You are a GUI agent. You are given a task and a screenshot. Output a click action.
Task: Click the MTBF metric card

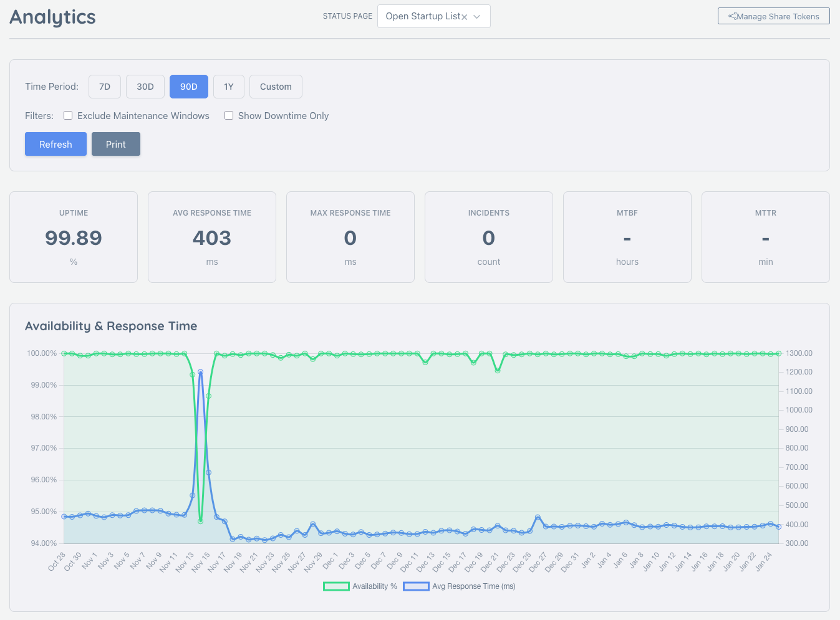627,237
